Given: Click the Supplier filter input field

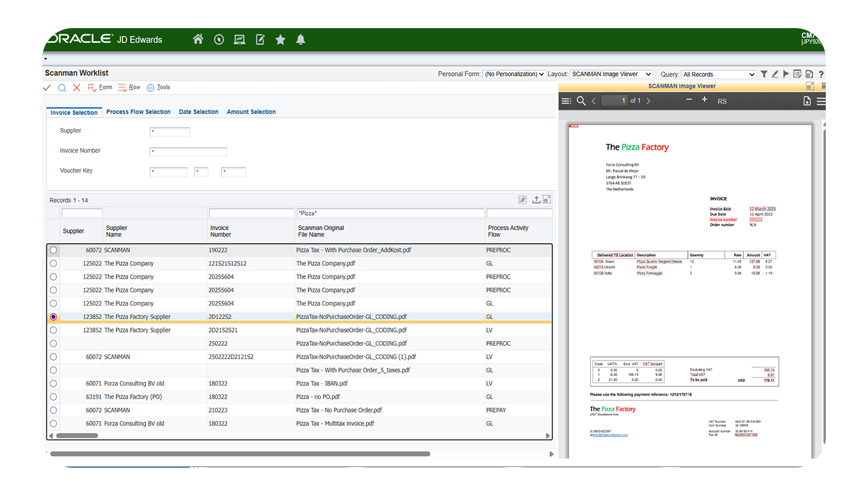Looking at the screenshot, I should 82,213.
